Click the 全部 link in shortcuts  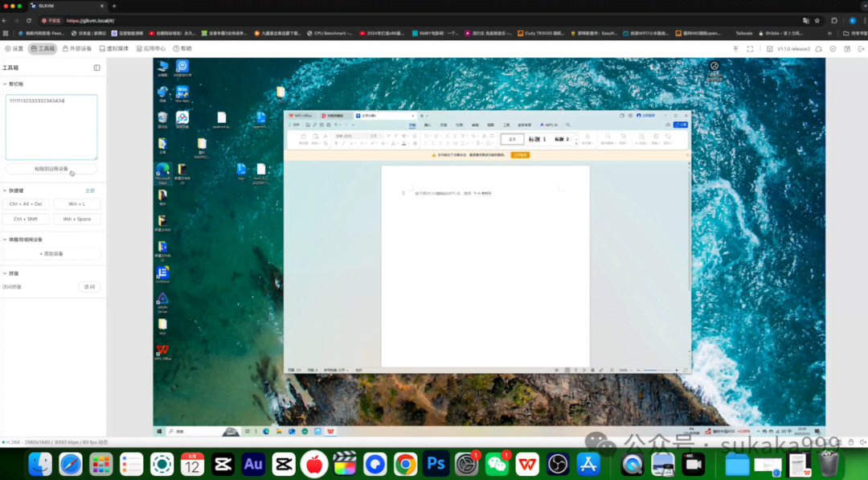point(90,191)
